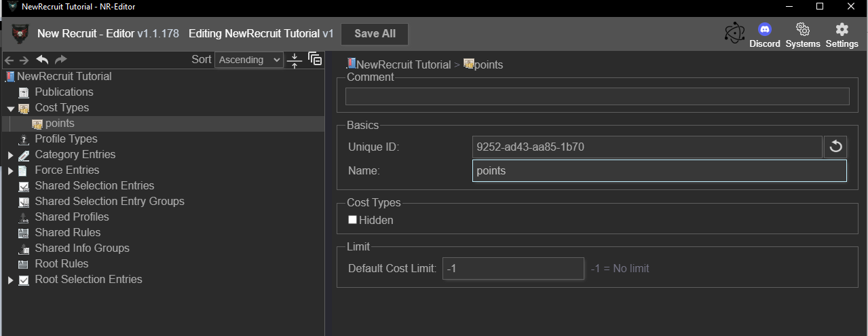Image resolution: width=868 pixels, height=336 pixels.
Task: Undo the last change
Action: coord(42,60)
